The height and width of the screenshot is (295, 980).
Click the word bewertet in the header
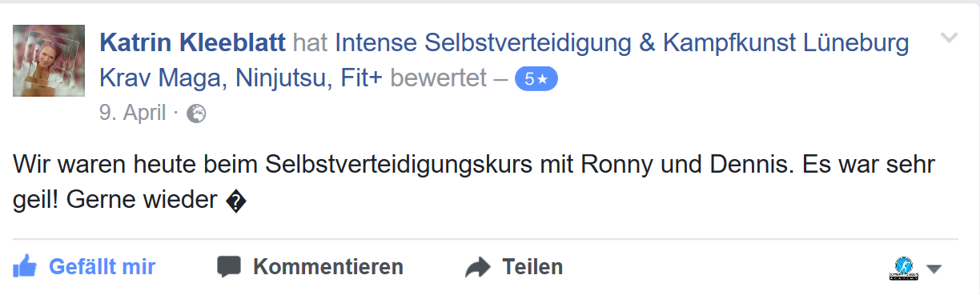439,78
